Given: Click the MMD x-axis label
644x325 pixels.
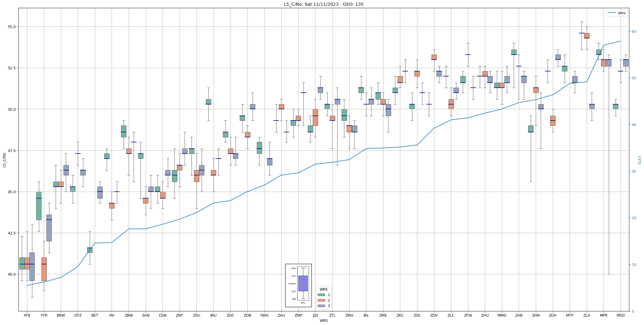Looking at the screenshot, I should click(x=502, y=315).
